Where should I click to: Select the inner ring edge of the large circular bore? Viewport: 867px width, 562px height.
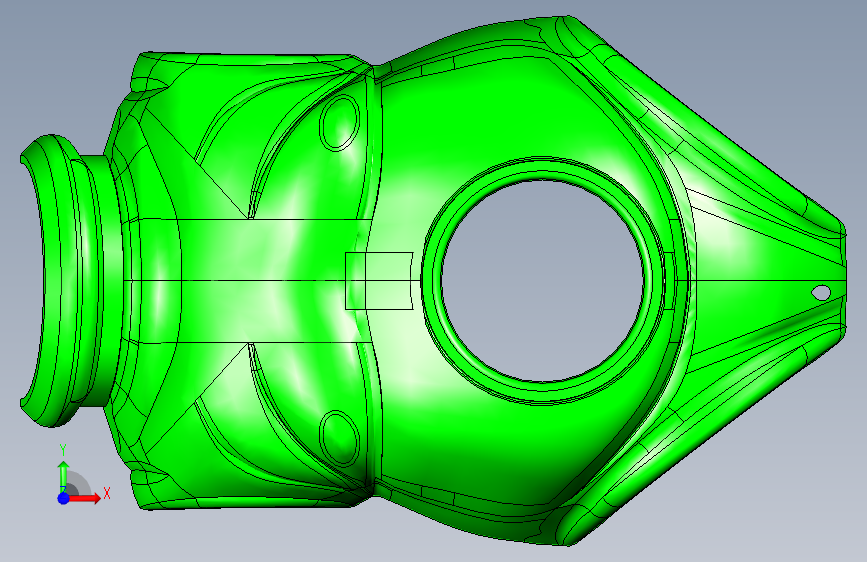point(544,281)
